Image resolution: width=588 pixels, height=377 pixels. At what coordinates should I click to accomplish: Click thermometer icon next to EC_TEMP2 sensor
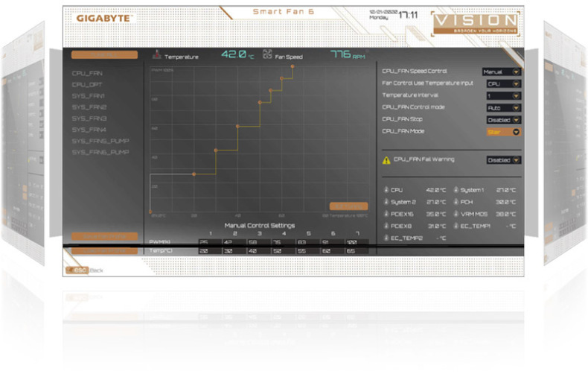(386, 238)
